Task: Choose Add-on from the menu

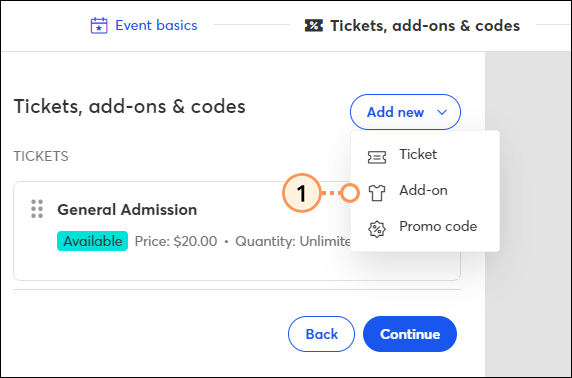Action: click(425, 191)
